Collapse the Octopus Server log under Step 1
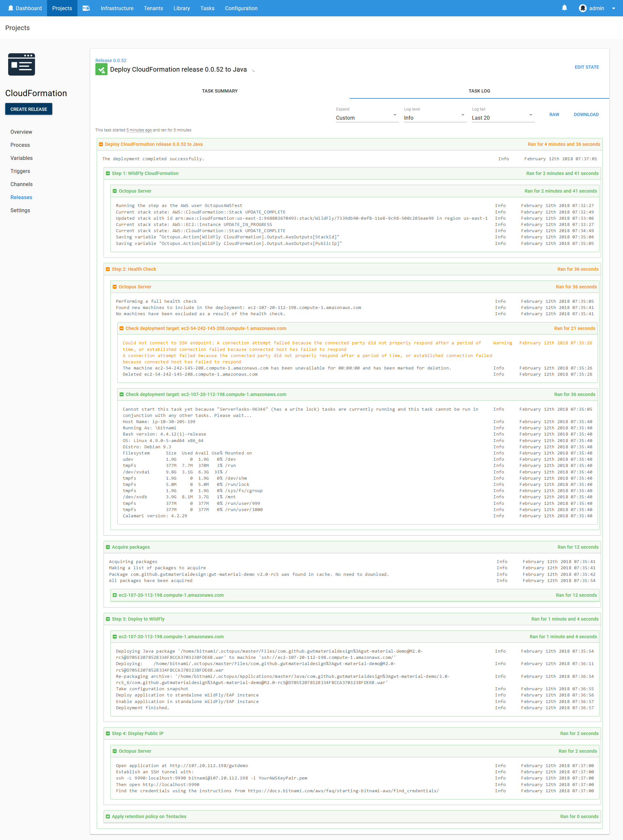The height and width of the screenshot is (840, 623). [115, 191]
